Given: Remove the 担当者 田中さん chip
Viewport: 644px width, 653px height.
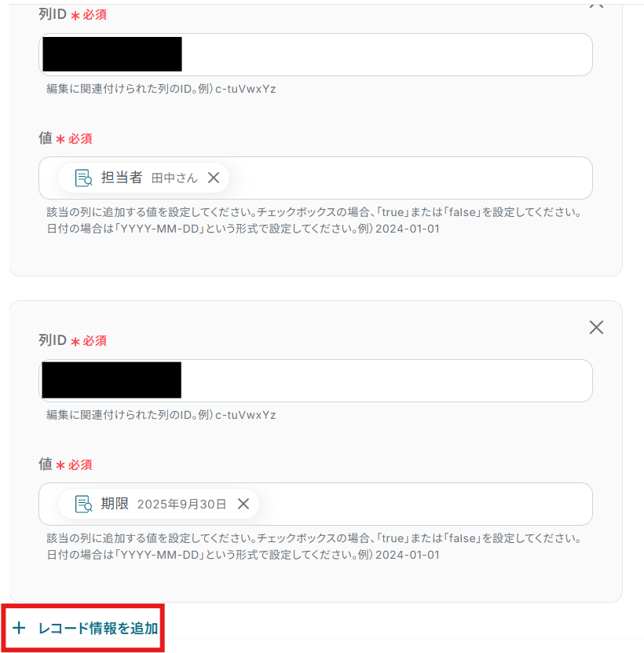Looking at the screenshot, I should click(214, 178).
